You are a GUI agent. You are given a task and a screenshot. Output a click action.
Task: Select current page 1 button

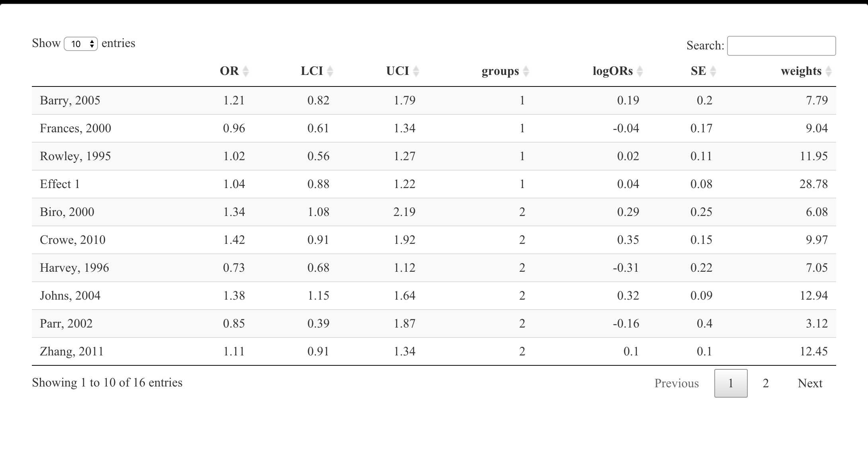click(x=731, y=383)
